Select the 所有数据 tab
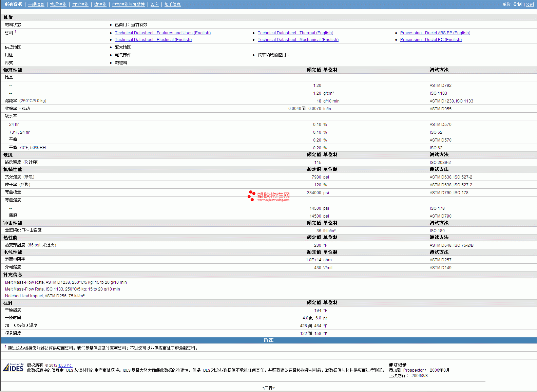Image resolution: width=537 pixels, height=392 pixels. [x=13, y=4]
